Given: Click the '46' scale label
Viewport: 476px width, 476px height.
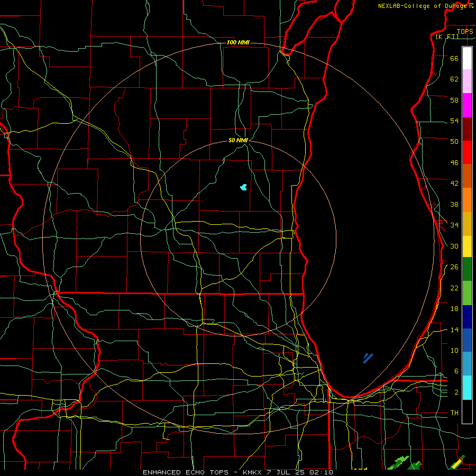Looking at the screenshot, I should (454, 163).
